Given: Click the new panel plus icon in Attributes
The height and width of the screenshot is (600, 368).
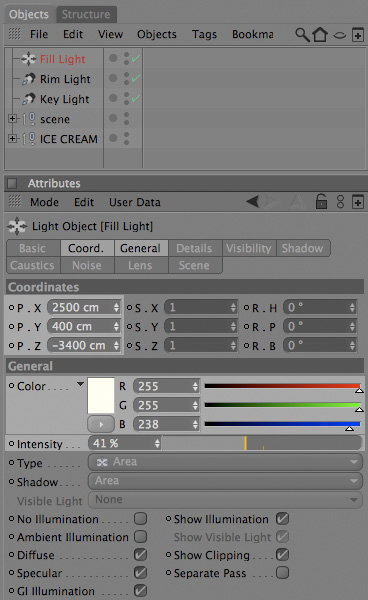Looking at the screenshot, I should 358,202.
